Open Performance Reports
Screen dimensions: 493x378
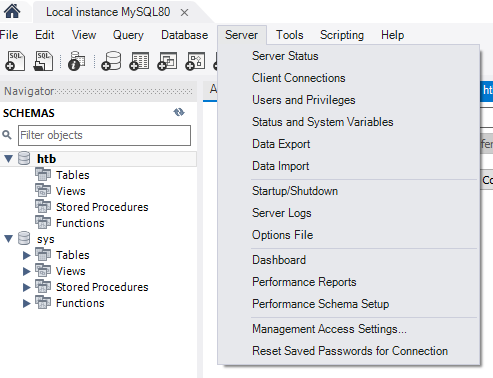[x=304, y=282]
